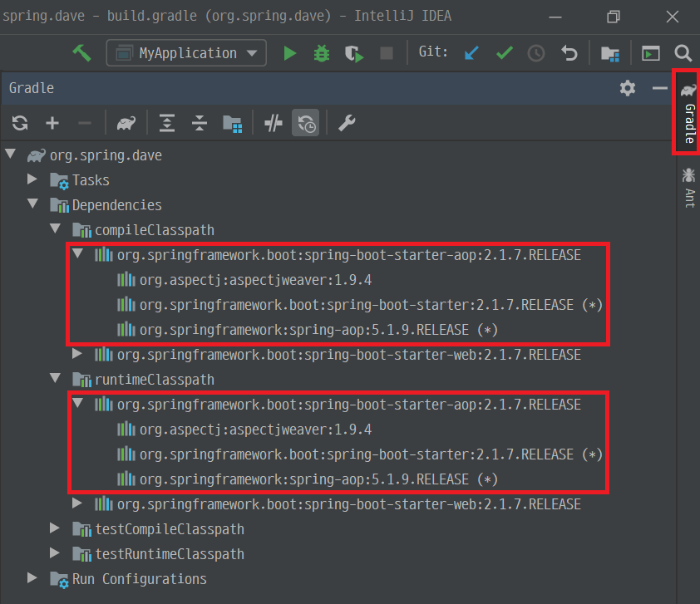Select the compileClasspath tree item
The image size is (700, 604).
coord(155,230)
